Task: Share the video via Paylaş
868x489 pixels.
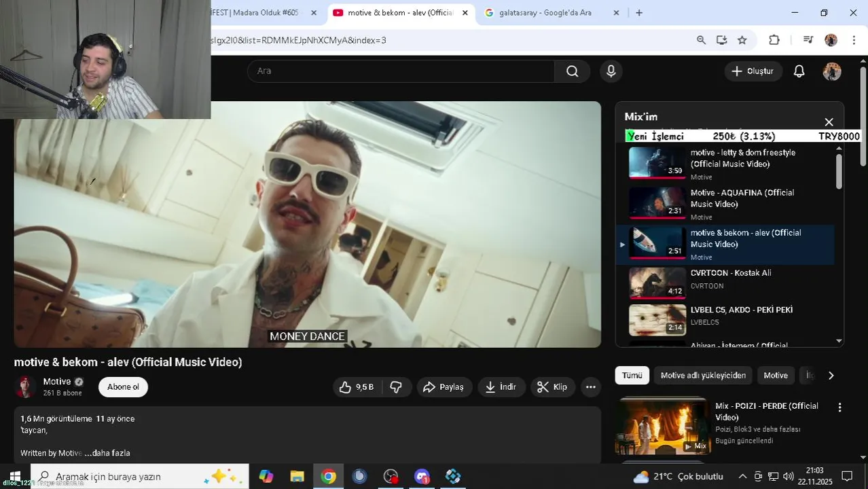Action: (x=444, y=387)
